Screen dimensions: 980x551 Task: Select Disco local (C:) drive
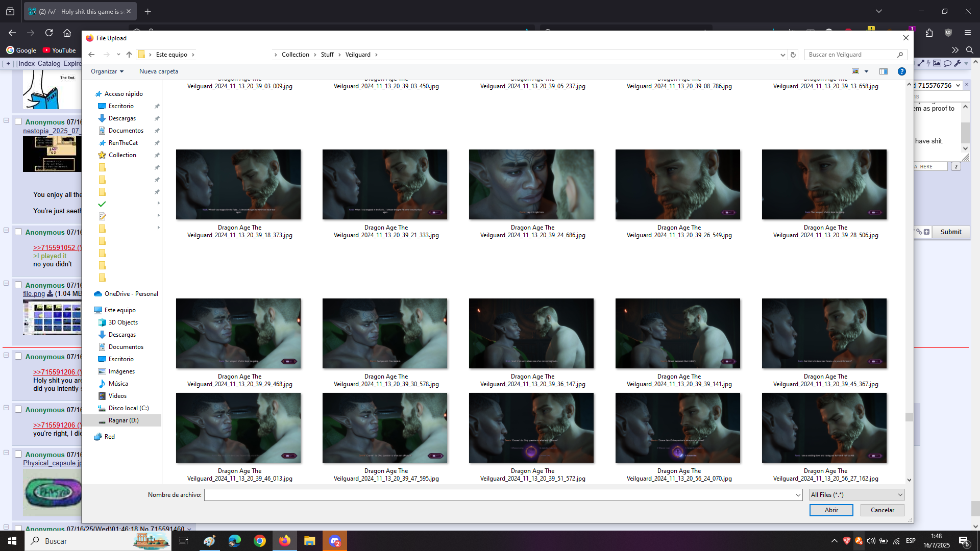pyautogui.click(x=129, y=408)
